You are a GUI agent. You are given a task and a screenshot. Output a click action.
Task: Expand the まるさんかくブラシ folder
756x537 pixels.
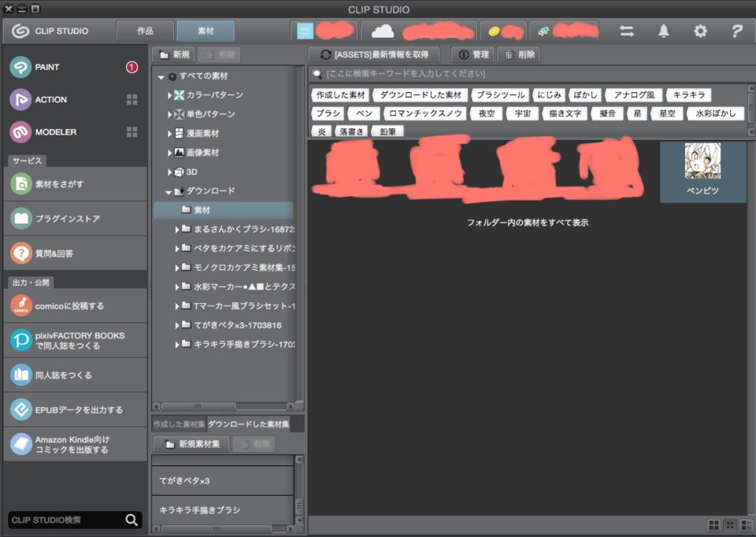pos(177,229)
